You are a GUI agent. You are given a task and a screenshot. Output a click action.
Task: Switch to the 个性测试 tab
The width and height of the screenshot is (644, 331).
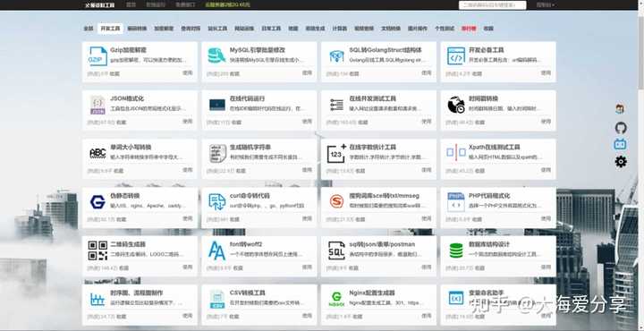[445, 29]
